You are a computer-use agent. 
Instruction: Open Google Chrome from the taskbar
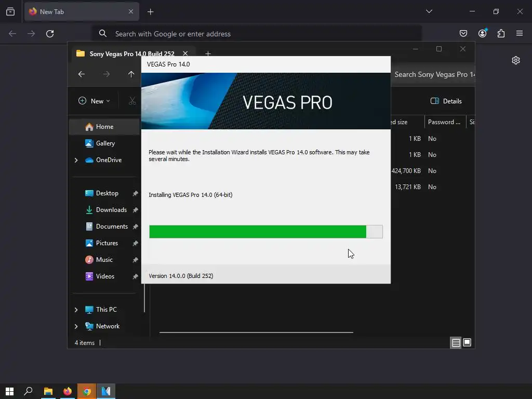(87, 391)
